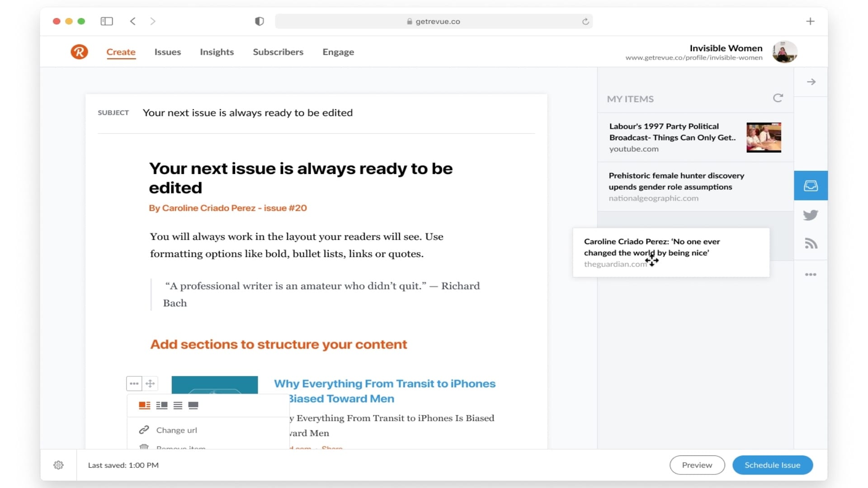Click the byline 'By Caroline Criado Perez - issue #20'
This screenshot has height=488, width=868.
coord(228,208)
